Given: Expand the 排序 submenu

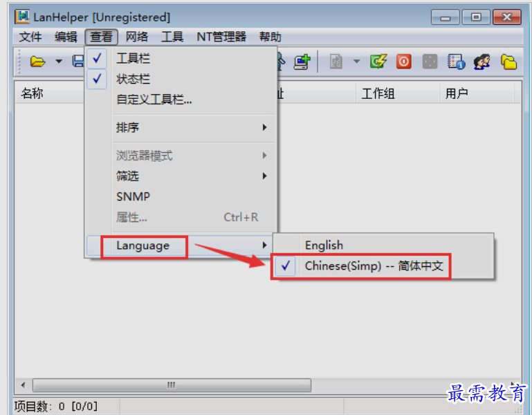Looking at the screenshot, I should 181,127.
